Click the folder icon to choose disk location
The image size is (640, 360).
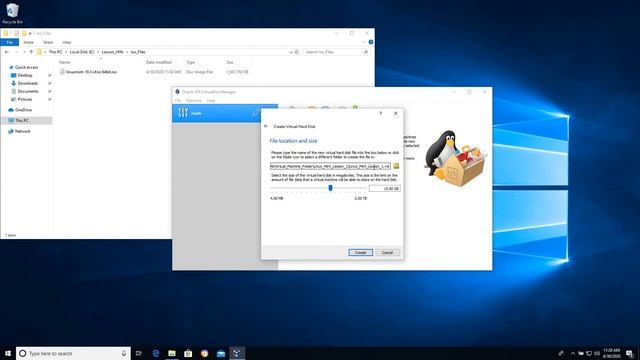point(396,166)
